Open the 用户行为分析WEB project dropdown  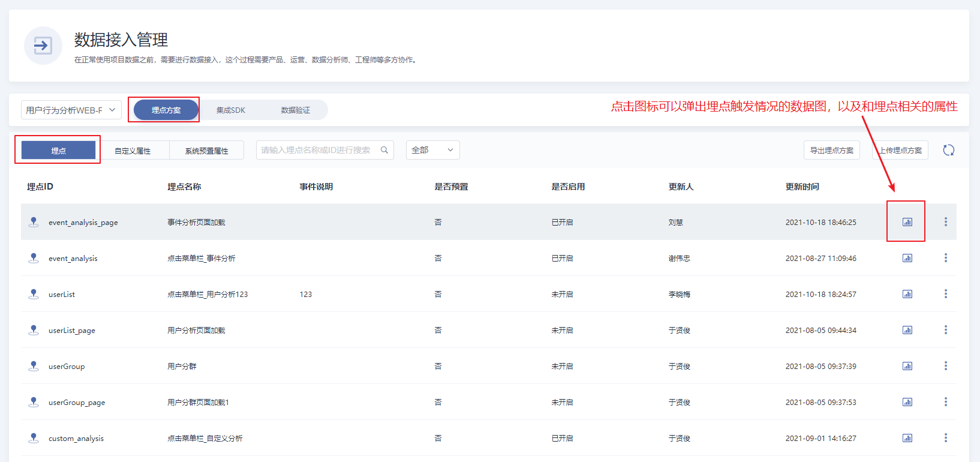point(71,110)
